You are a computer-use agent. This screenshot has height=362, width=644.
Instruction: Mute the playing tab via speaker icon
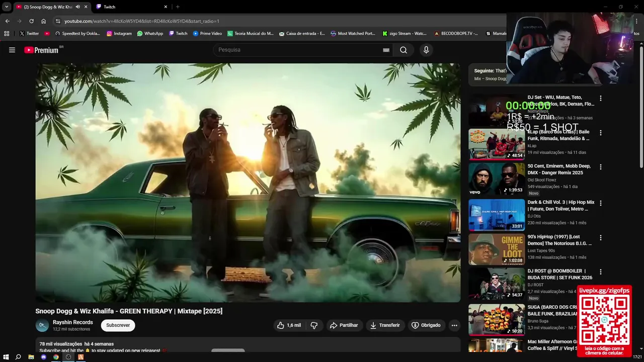[77, 7]
